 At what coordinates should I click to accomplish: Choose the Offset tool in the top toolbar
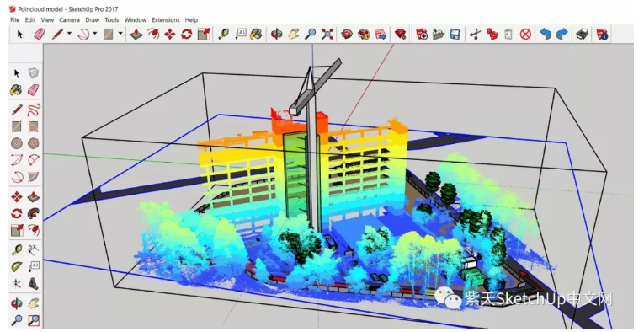(x=153, y=34)
